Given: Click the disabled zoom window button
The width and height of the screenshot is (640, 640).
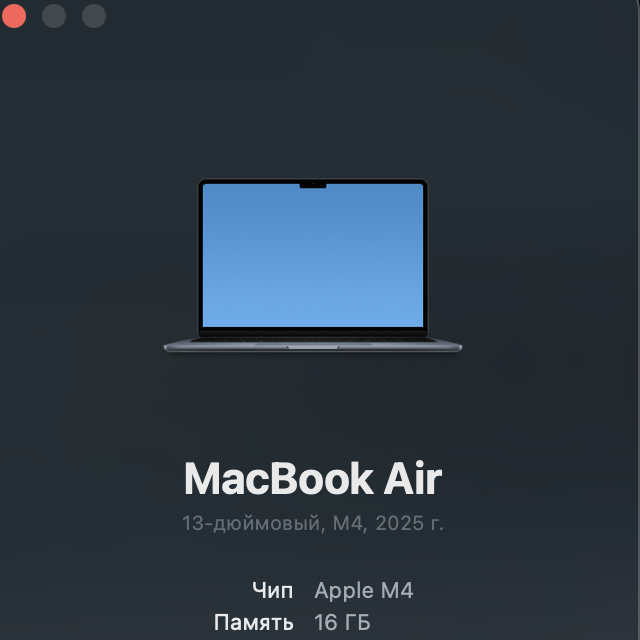Looking at the screenshot, I should point(94,16).
